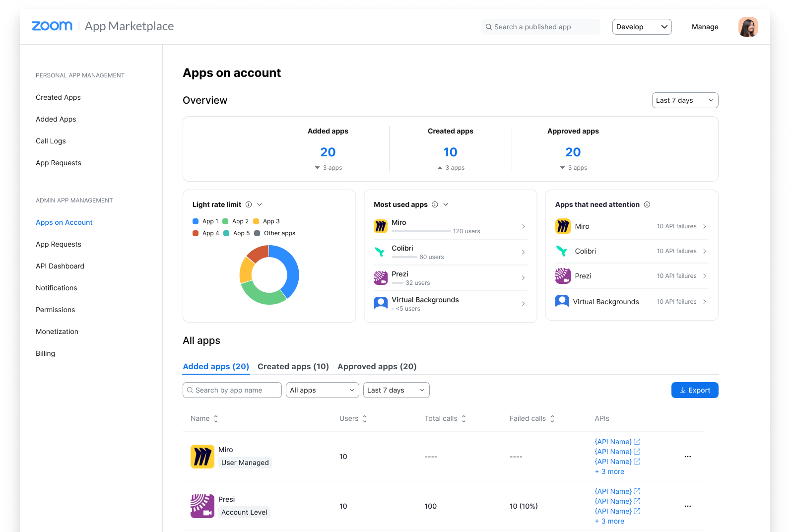Sort the table by Name column
The width and height of the screenshot is (794, 532).
pos(215,419)
